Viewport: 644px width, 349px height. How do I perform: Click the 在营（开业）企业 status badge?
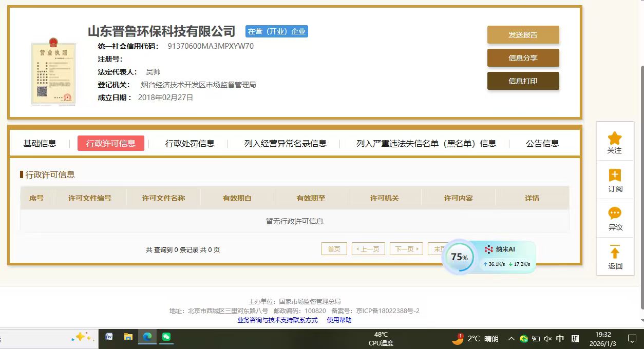pyautogui.click(x=277, y=31)
